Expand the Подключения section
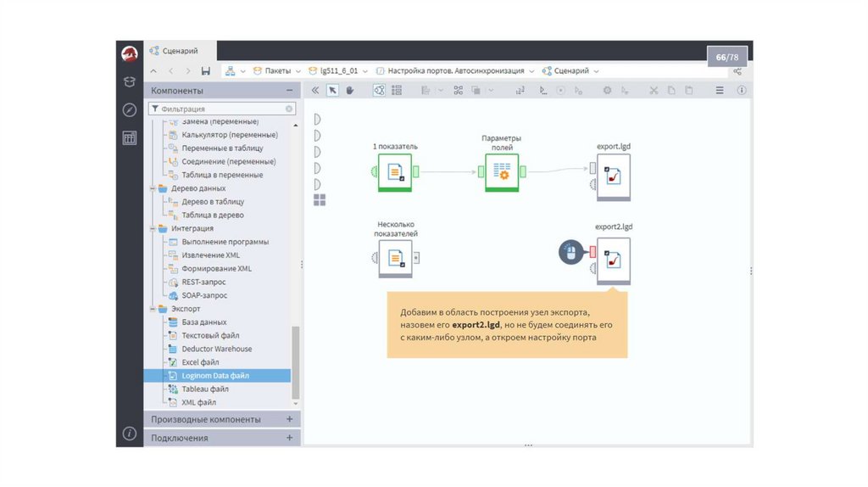The height and width of the screenshot is (487, 868). tap(289, 438)
